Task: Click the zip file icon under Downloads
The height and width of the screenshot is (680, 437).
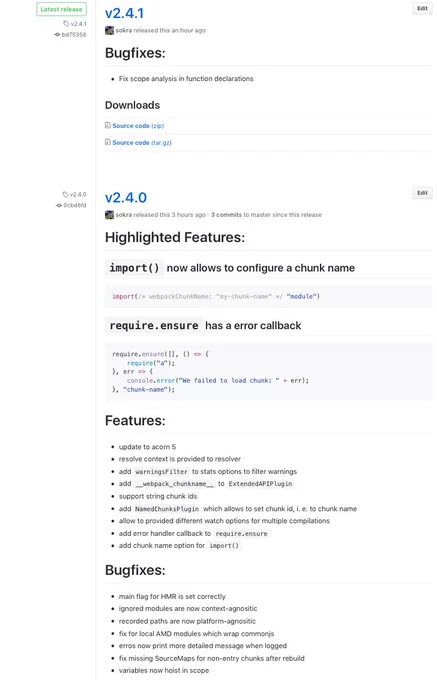Action: (x=108, y=125)
